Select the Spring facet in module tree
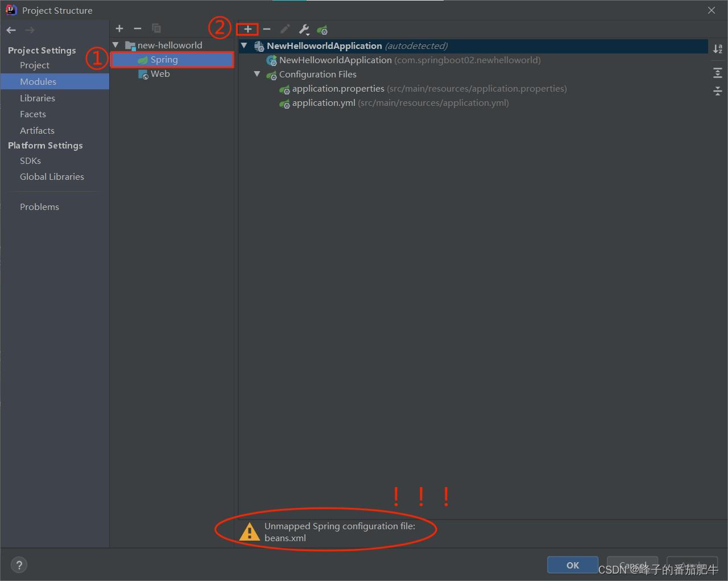Viewport: 728px width, 581px height. click(x=172, y=60)
